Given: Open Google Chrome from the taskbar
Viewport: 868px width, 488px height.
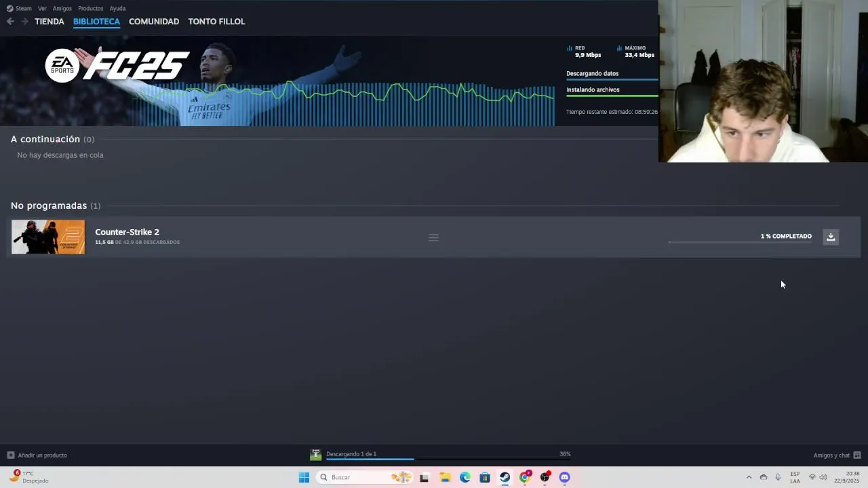Looking at the screenshot, I should [x=524, y=477].
